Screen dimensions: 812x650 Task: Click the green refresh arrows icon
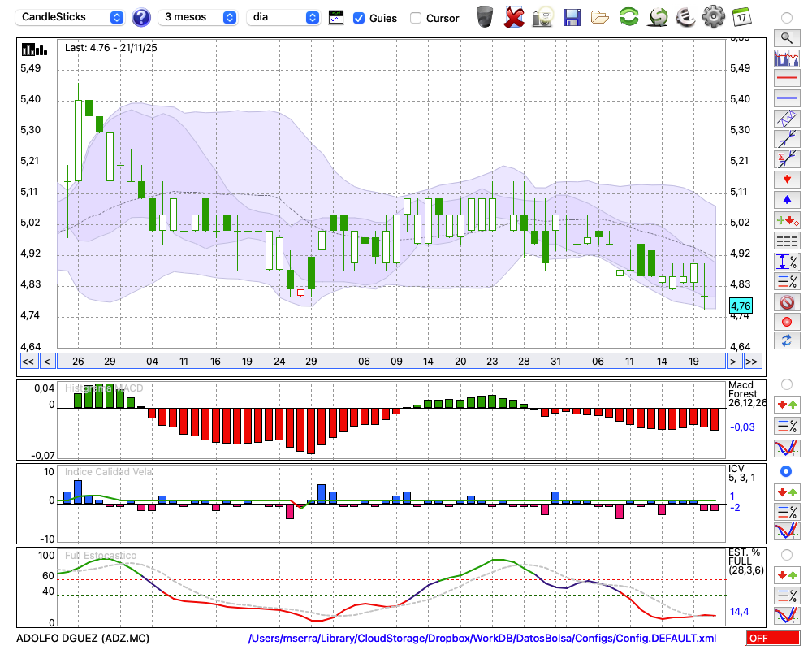(628, 17)
